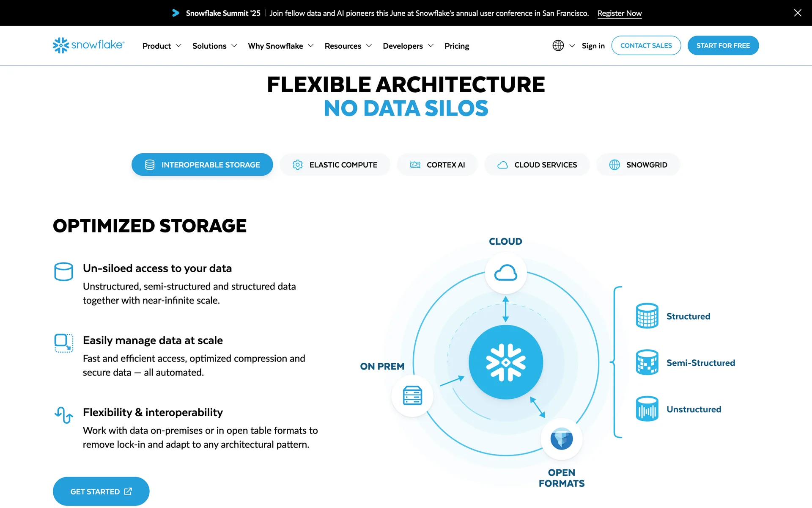The height and width of the screenshot is (508, 812).
Task: Click the Unstructured data waveform icon
Action: (647, 409)
